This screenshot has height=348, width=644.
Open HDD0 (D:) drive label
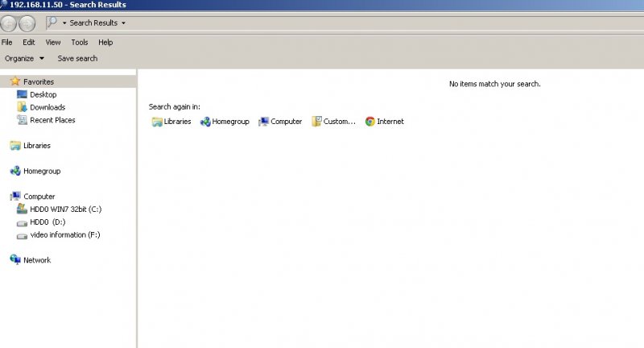(47, 222)
